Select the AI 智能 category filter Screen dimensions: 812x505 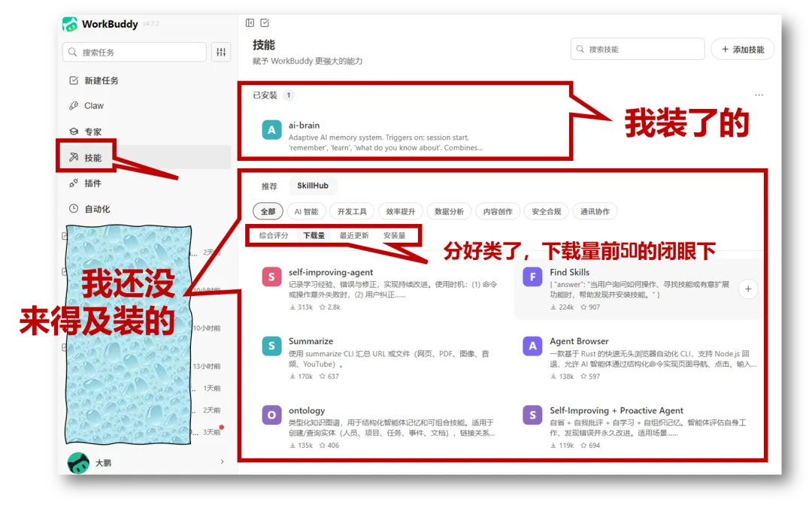pos(306,211)
